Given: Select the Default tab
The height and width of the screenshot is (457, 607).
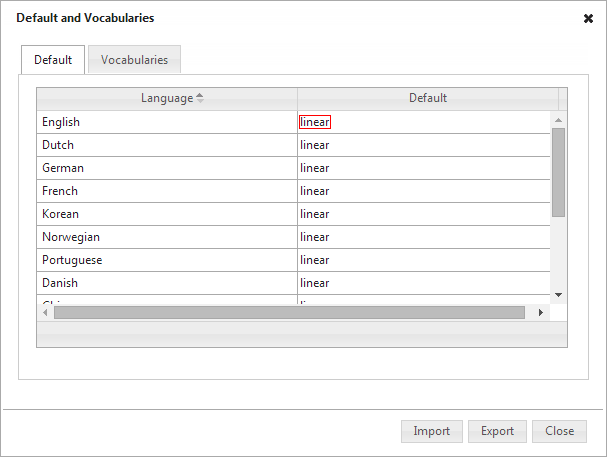Looking at the screenshot, I should (53, 60).
